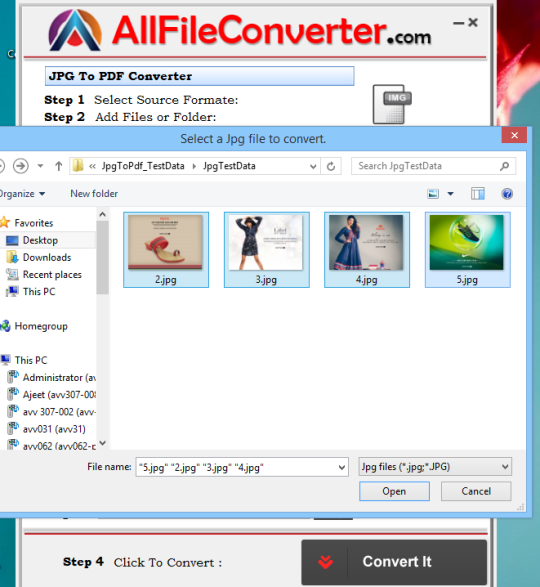Open the view options dropdown arrow
Image resolution: width=540 pixels, height=587 pixels.
[450, 194]
